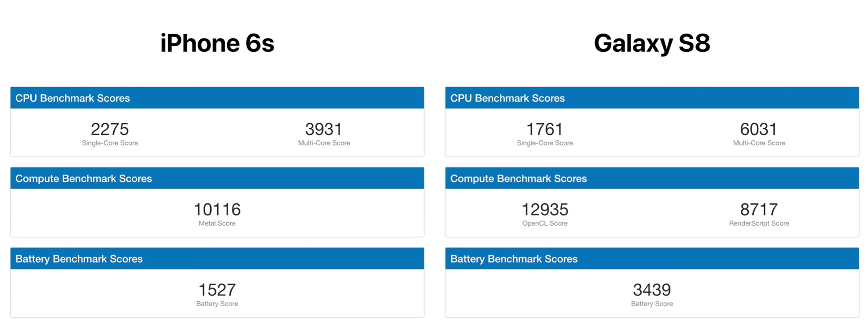This screenshot has width=868, height=328.
Task: Select iPhone 6s CPU Benchmark Scores header
Action: 217,98
